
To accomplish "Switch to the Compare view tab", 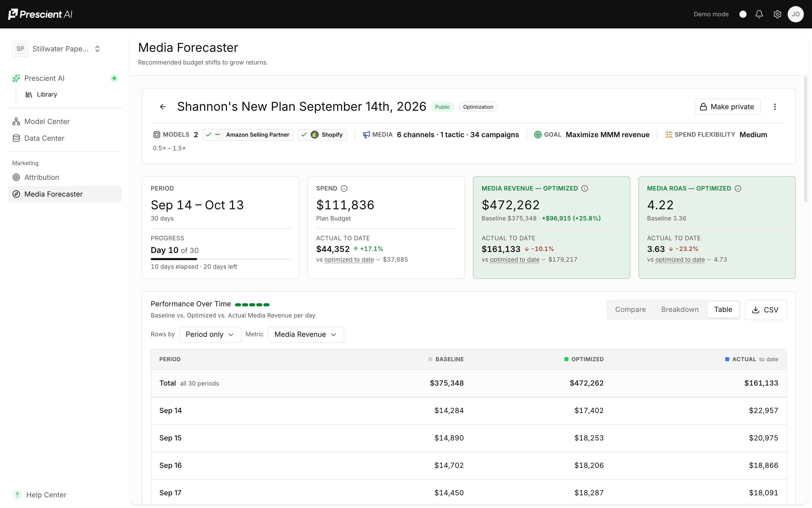I will [630, 310].
